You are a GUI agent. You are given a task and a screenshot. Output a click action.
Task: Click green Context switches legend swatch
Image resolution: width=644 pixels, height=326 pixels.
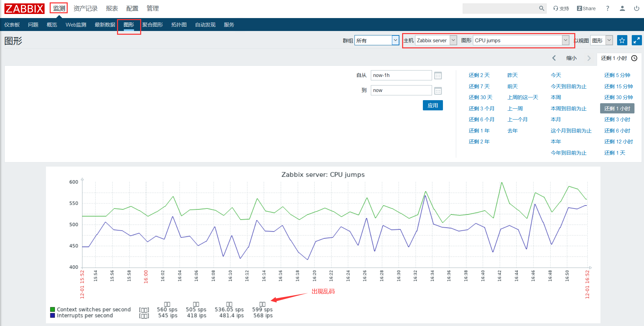coord(52,309)
